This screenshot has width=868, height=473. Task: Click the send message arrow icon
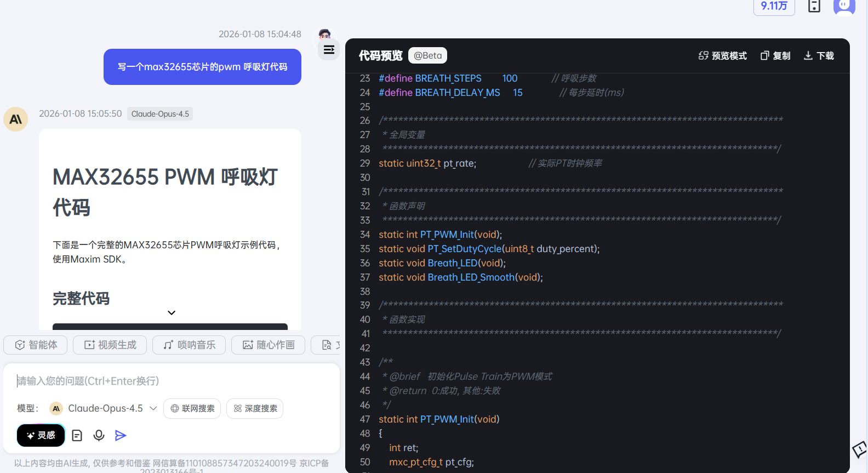point(121,435)
